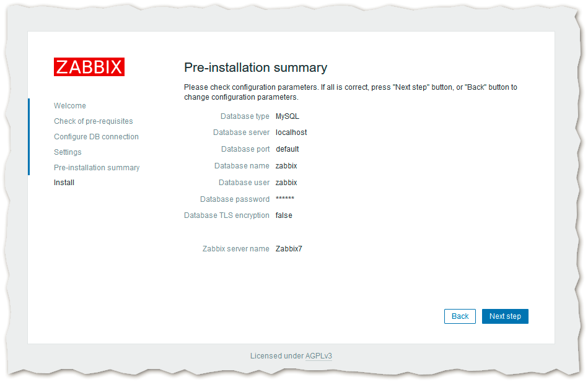Viewport: 588px width, 382px height.
Task: Click the Install step in sidebar
Action: [64, 183]
